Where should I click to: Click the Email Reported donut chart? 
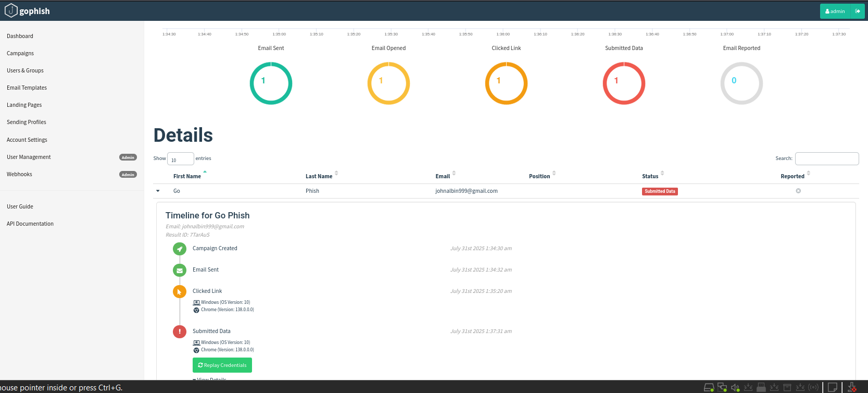pyautogui.click(x=741, y=83)
